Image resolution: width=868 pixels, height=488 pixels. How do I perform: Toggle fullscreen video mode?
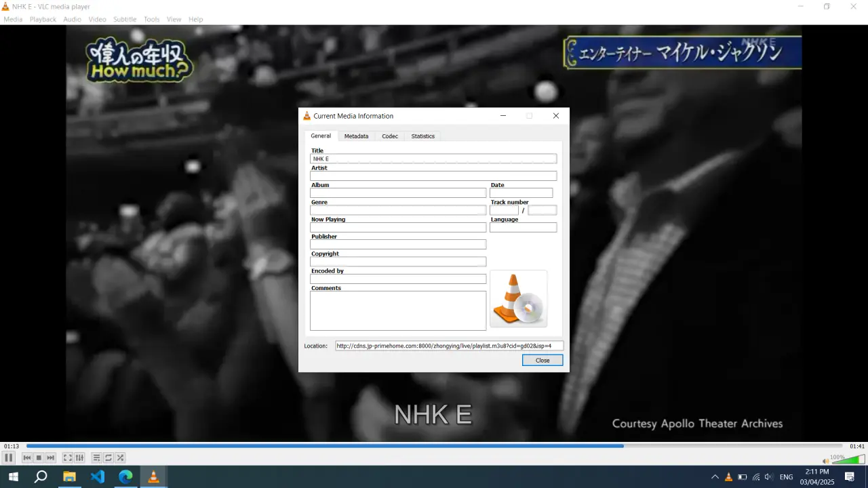pos(68,458)
